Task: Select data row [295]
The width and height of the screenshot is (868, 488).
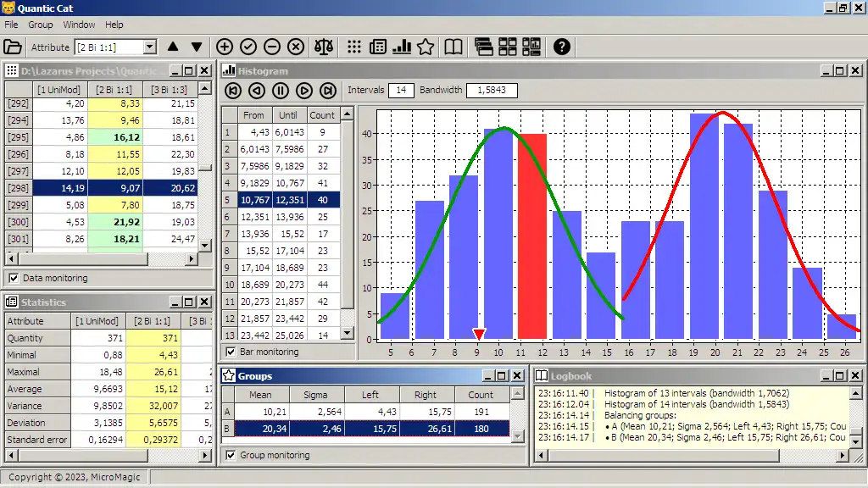Action: tap(102, 137)
